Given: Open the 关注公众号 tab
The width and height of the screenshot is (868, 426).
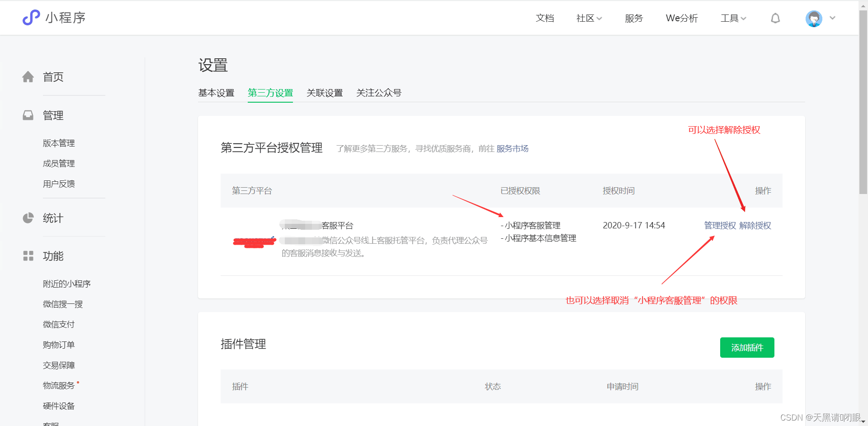Looking at the screenshot, I should pos(379,93).
